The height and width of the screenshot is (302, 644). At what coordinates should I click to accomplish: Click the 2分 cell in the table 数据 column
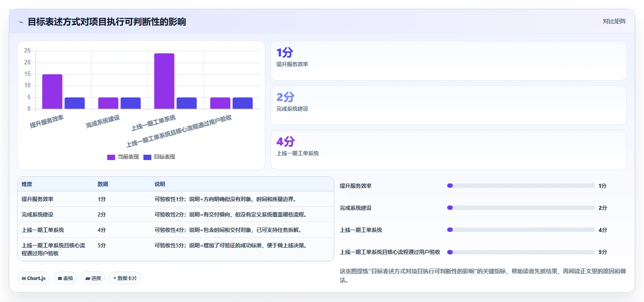(x=102, y=215)
